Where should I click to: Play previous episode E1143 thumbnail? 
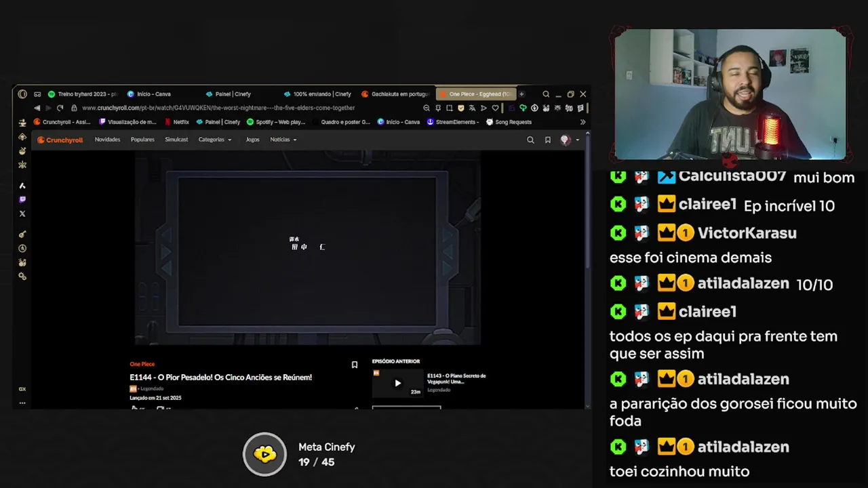click(x=397, y=383)
